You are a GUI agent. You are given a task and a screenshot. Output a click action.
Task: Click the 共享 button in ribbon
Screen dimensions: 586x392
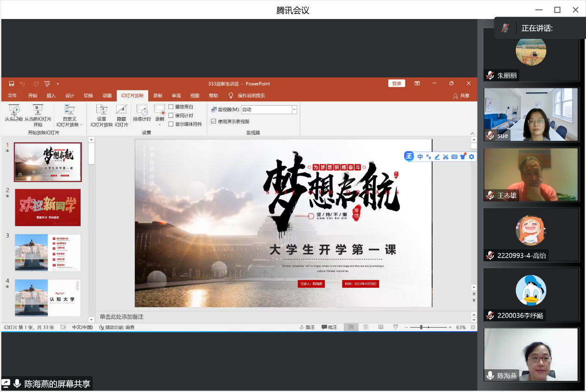(x=461, y=96)
